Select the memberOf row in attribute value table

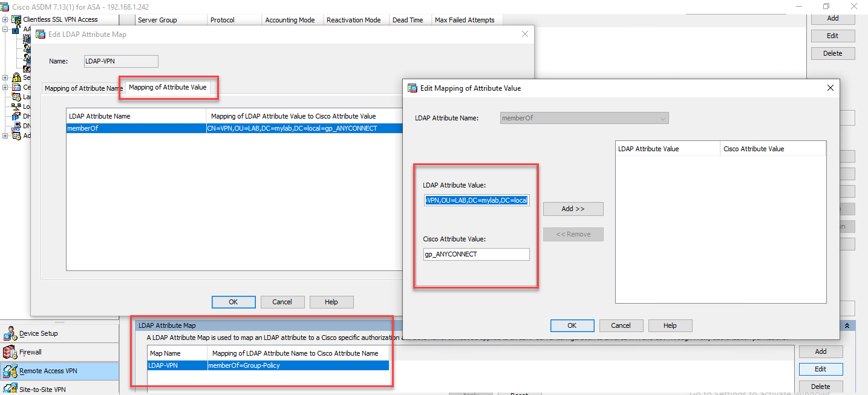(235, 128)
